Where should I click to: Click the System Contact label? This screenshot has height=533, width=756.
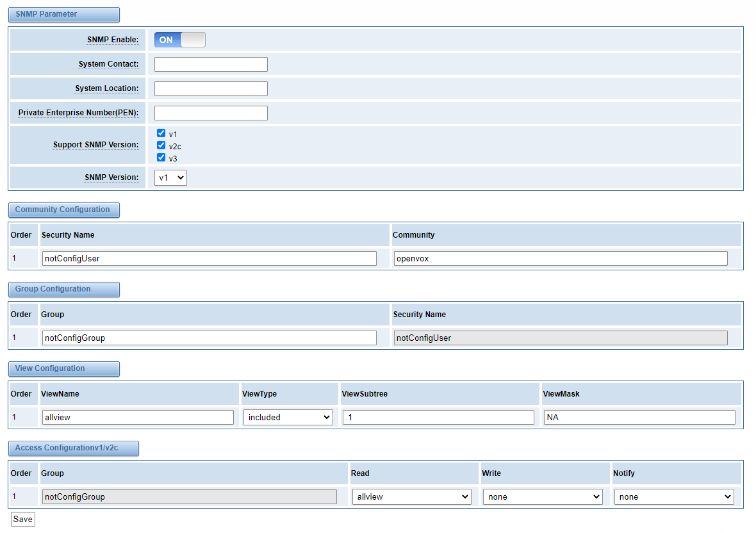click(108, 64)
